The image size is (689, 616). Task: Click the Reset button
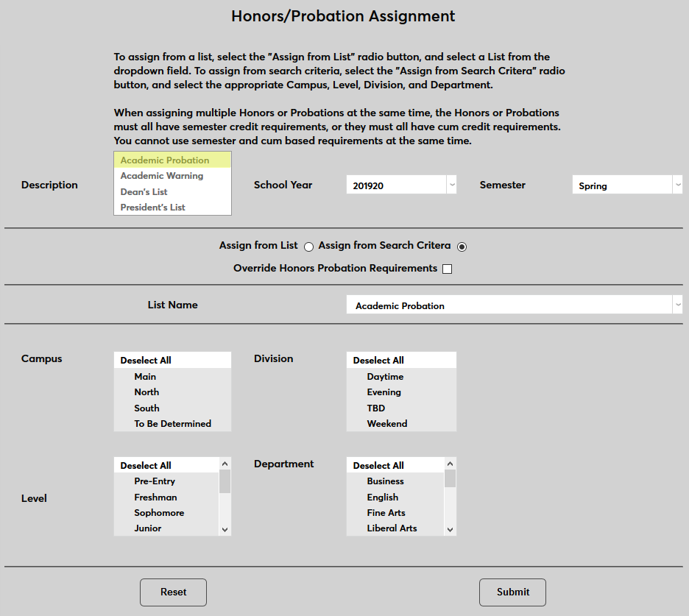[x=173, y=592]
